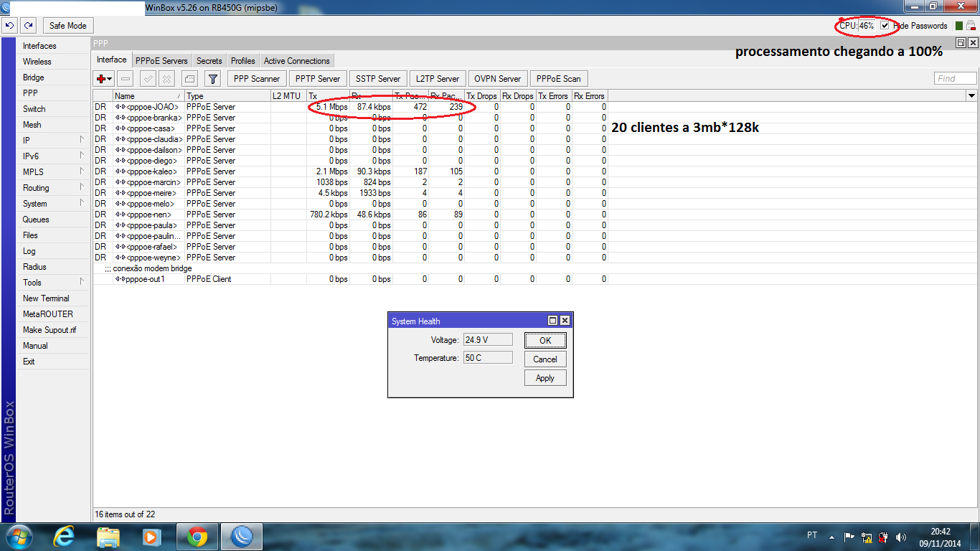Screen dimensions: 980x551
Task: Click the volume speaker tray icon
Action: pos(901,537)
